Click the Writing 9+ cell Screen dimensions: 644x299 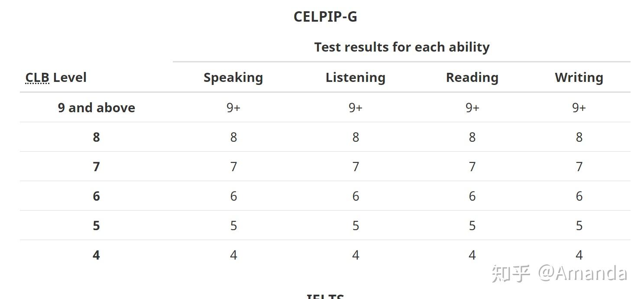tap(579, 107)
